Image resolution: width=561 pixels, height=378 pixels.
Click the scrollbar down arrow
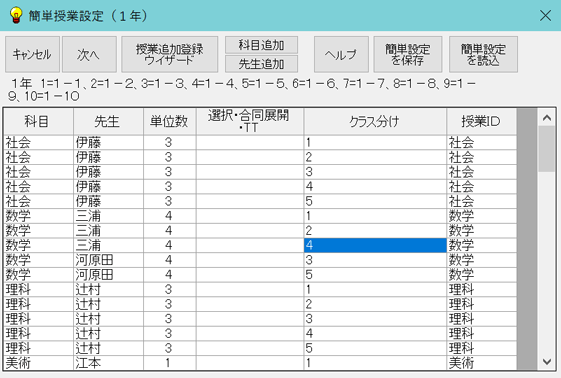point(547,362)
